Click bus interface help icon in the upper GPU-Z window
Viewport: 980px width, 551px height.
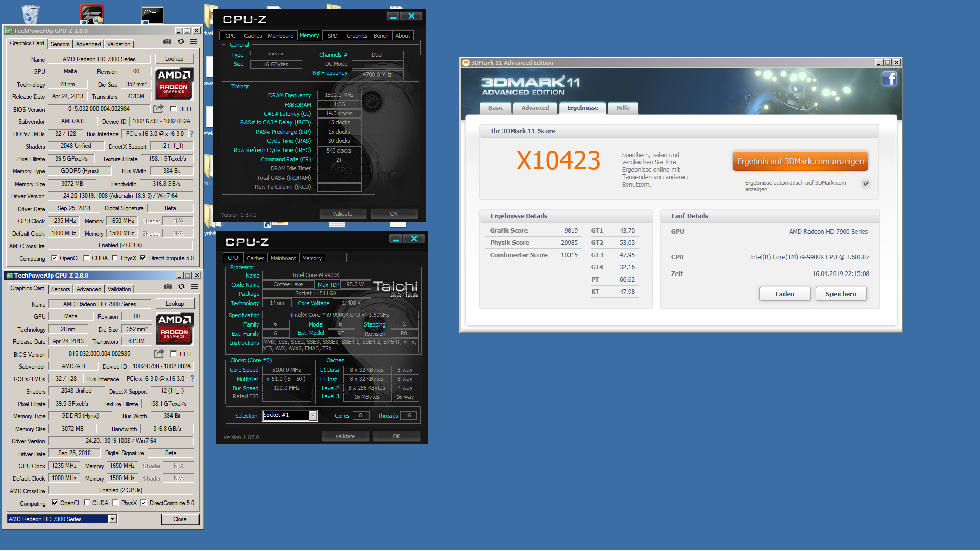[x=192, y=134]
